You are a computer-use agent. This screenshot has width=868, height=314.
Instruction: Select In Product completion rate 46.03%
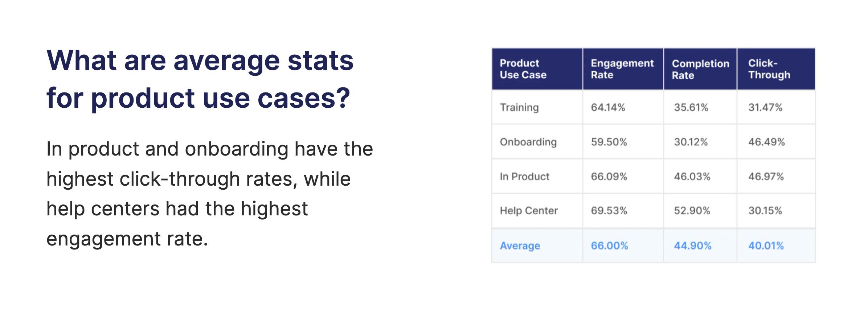pos(692,177)
